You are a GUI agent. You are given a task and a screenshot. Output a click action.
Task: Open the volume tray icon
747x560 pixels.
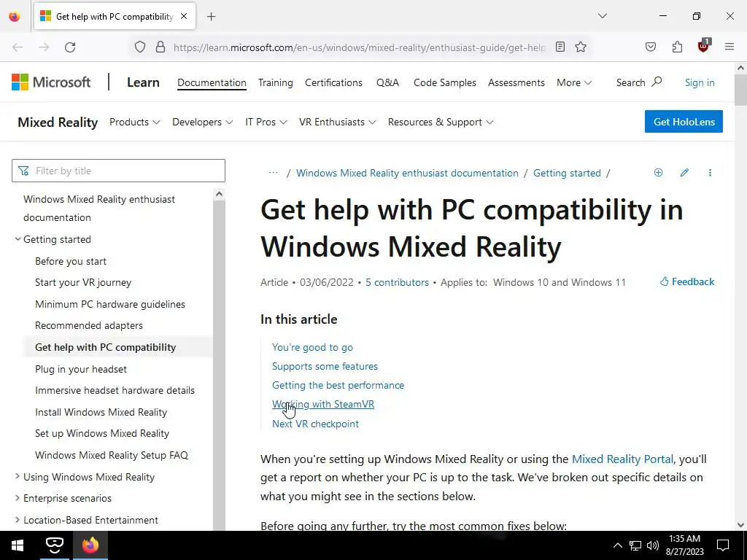point(653,545)
